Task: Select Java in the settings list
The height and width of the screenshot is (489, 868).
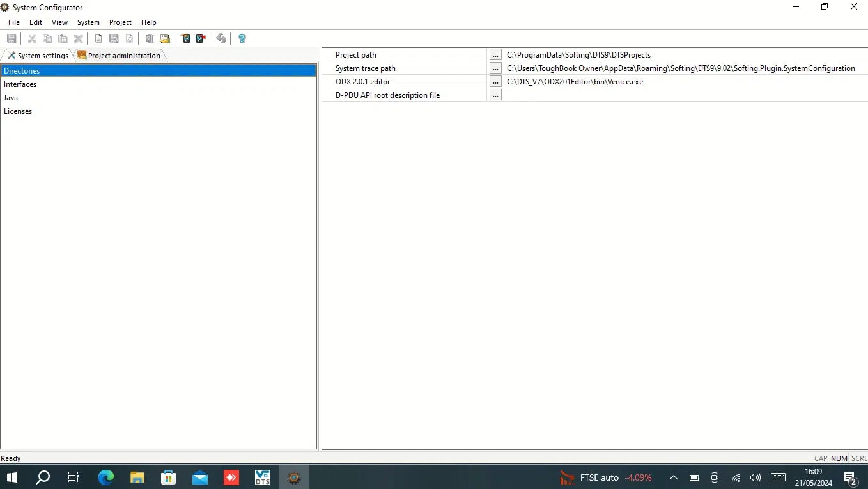Action: (11, 98)
